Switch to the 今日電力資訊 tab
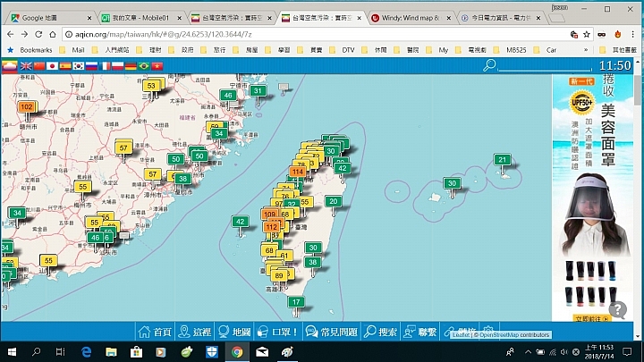644x362 pixels. 500,18
